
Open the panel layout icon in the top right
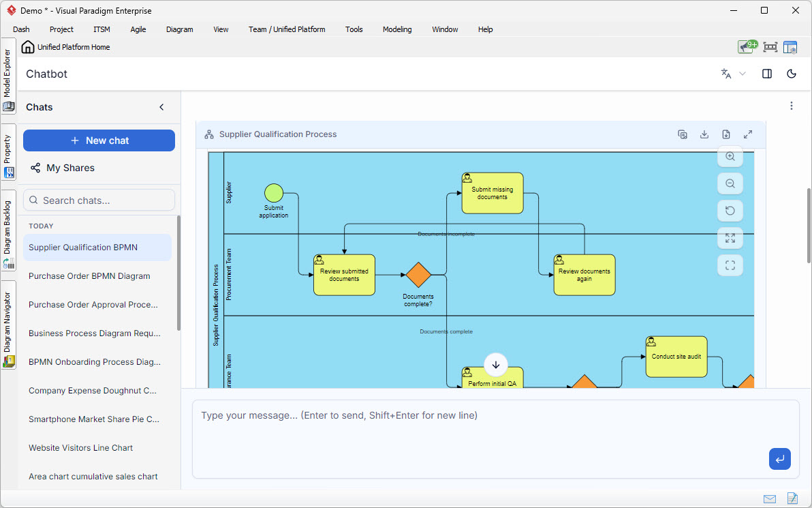tap(790, 47)
